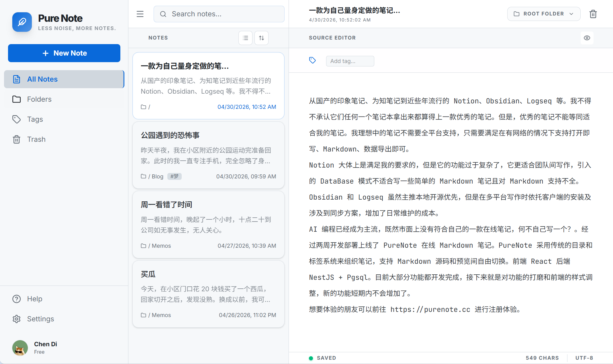
Task: Click the 04/27/2026, 10:39 AM date
Action: (x=247, y=246)
